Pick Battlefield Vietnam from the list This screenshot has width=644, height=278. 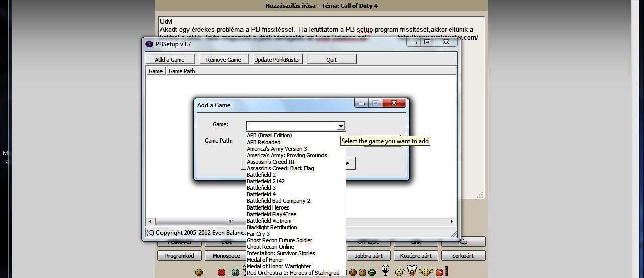pyautogui.click(x=295, y=221)
